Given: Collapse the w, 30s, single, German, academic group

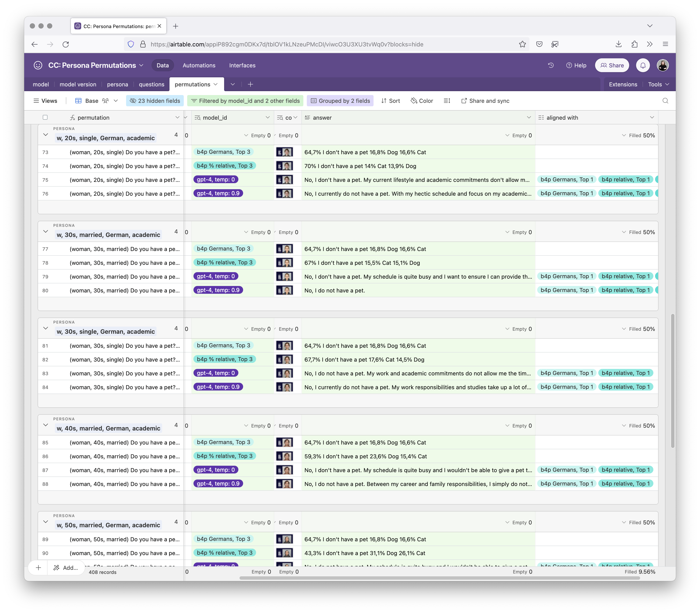Looking at the screenshot, I should [46, 328].
